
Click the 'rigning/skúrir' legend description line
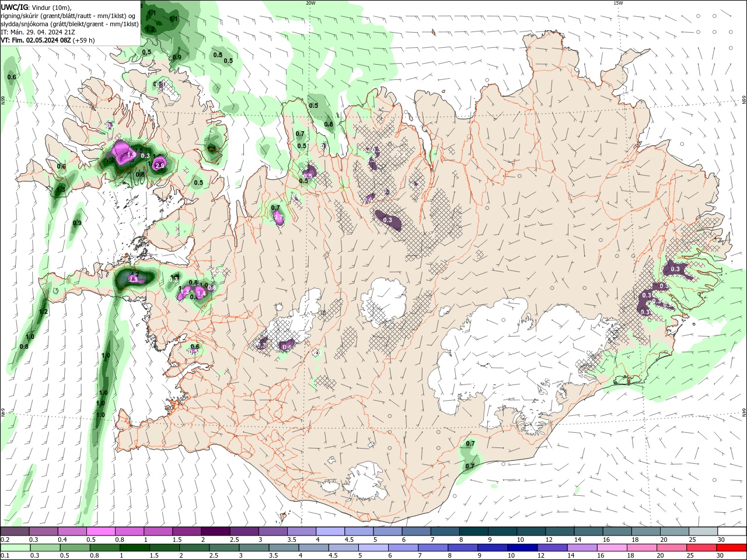(68, 16)
